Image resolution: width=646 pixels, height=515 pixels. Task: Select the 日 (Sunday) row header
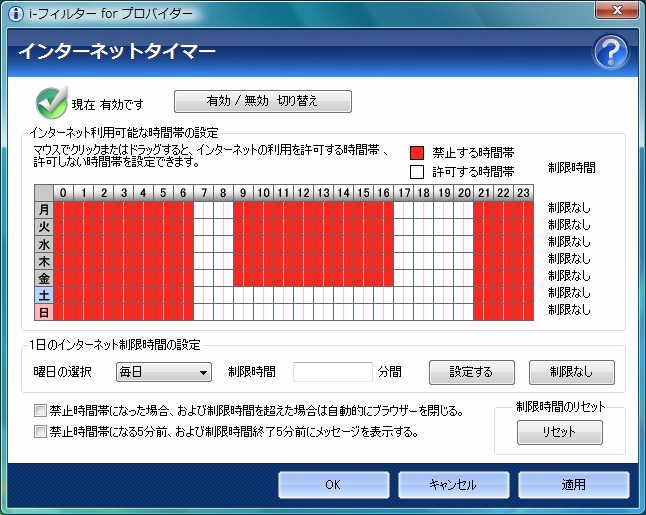pyautogui.click(x=44, y=312)
